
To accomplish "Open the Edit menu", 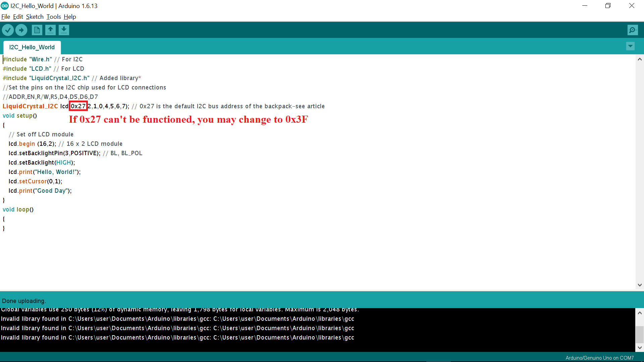I will coord(18,17).
